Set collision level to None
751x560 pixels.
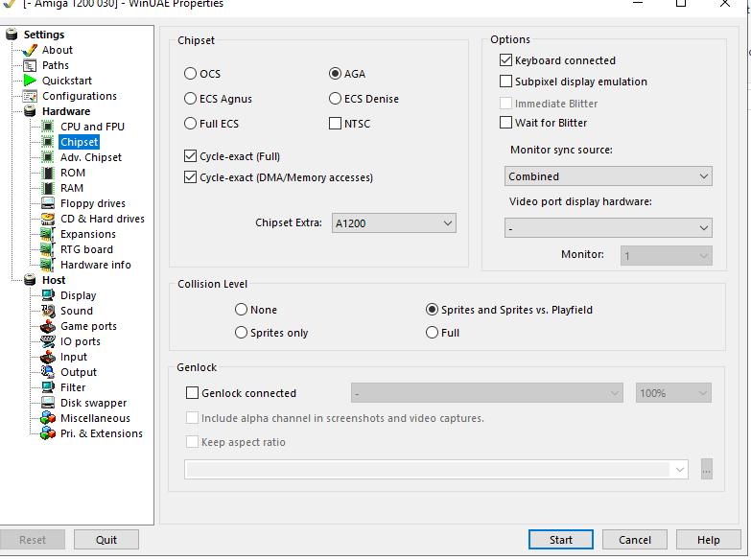coord(241,310)
